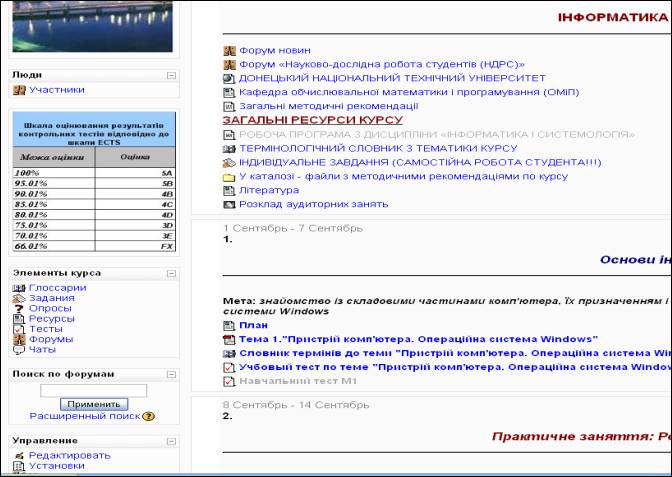Open the Література link
672x477 pixels.
click(x=269, y=190)
